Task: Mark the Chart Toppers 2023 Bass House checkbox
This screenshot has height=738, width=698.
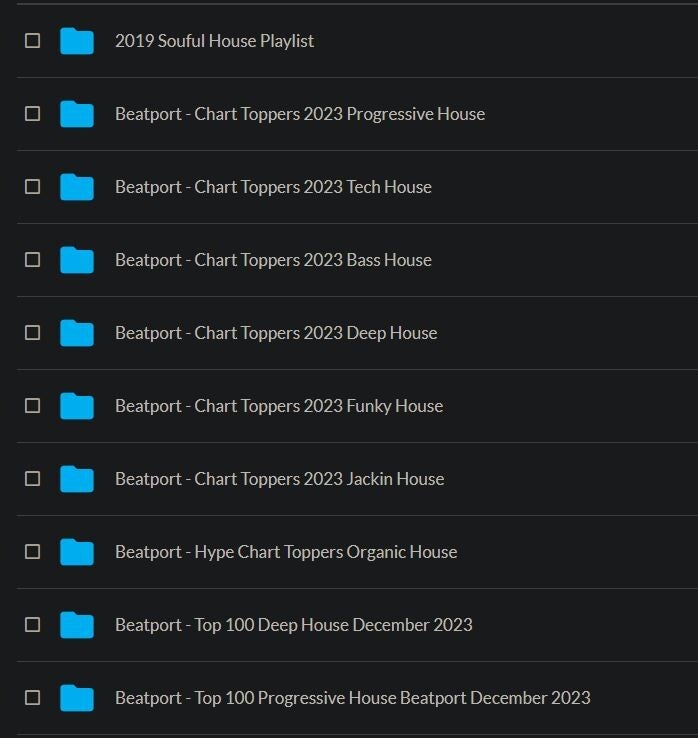Action: click(32, 260)
